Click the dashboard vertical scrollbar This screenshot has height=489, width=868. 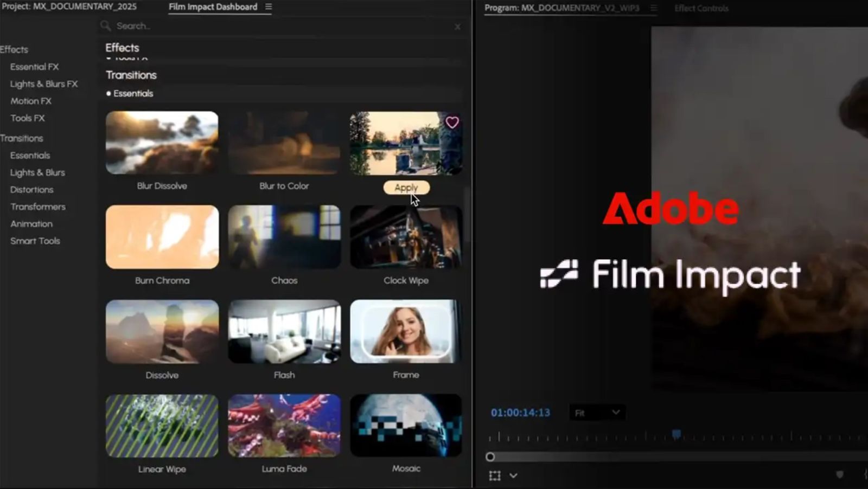pos(467,214)
